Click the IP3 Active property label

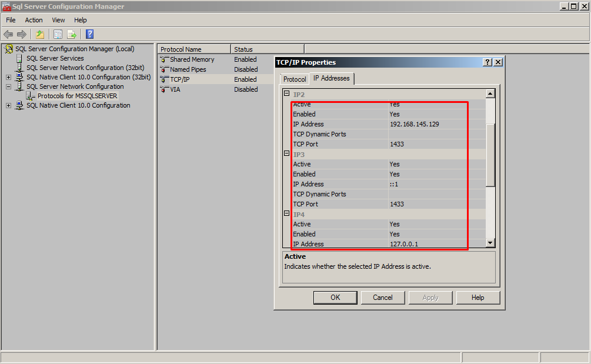(x=302, y=164)
